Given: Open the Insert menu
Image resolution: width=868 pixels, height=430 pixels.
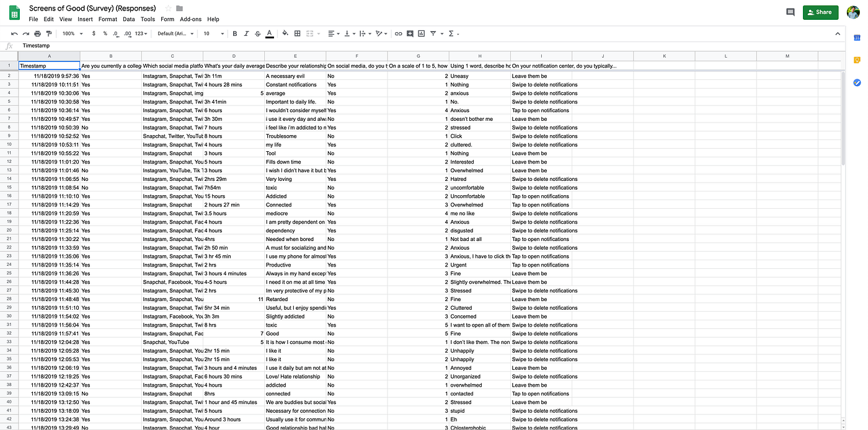Looking at the screenshot, I should (x=85, y=19).
